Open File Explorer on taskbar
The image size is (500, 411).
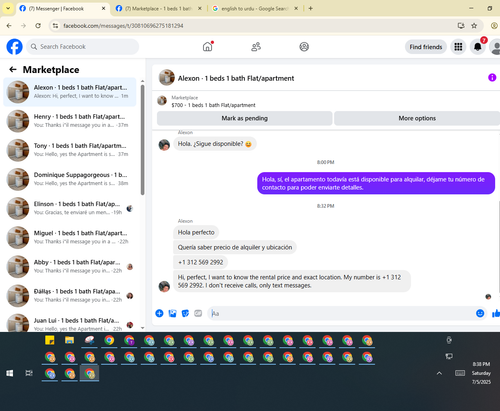[69, 340]
